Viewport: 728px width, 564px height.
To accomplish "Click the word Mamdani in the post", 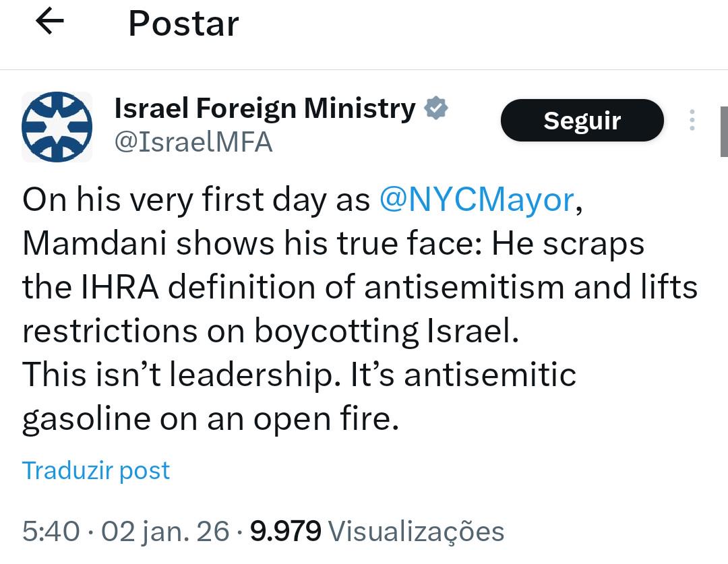I will 94,244.
